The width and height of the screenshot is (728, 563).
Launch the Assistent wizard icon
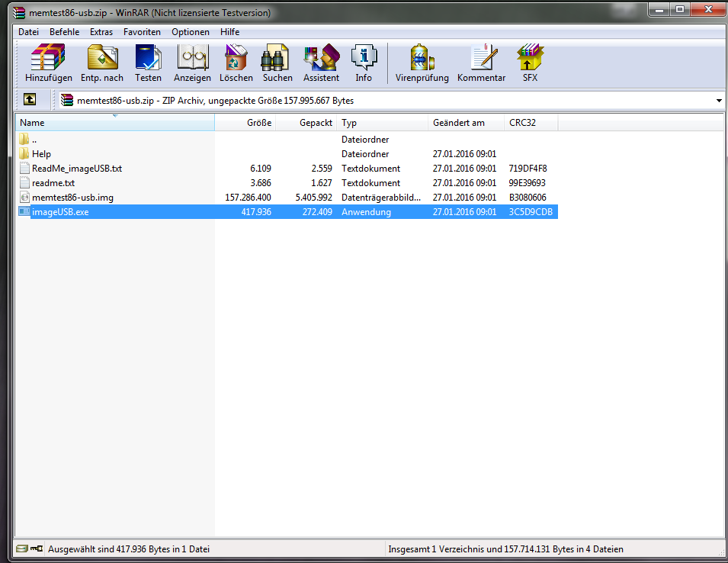pyautogui.click(x=322, y=58)
